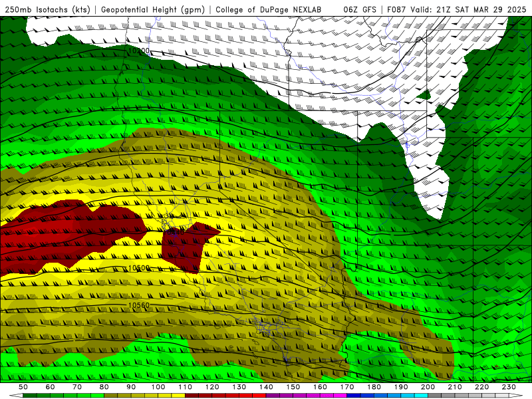
Task: Click the 150 value on the color scale
Action: [293, 387]
